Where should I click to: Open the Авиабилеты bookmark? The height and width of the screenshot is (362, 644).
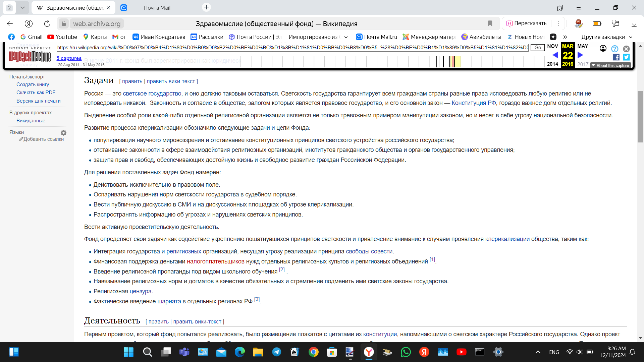tap(481, 37)
